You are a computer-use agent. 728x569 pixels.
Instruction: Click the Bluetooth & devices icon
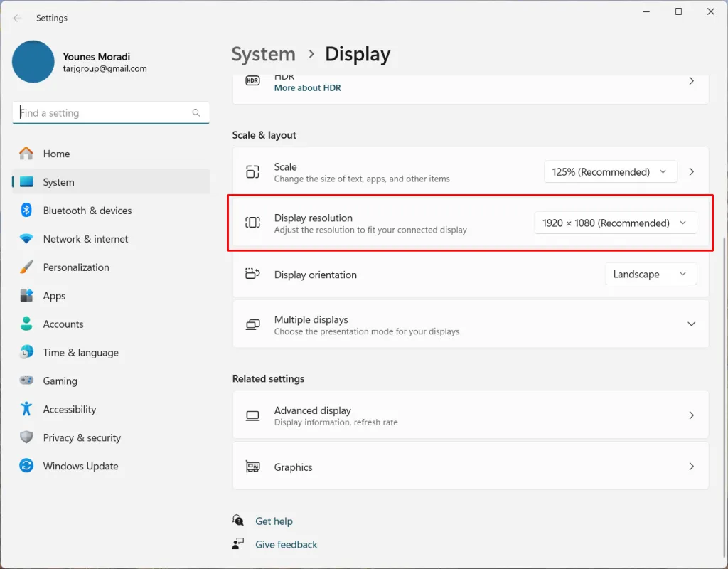(x=26, y=211)
